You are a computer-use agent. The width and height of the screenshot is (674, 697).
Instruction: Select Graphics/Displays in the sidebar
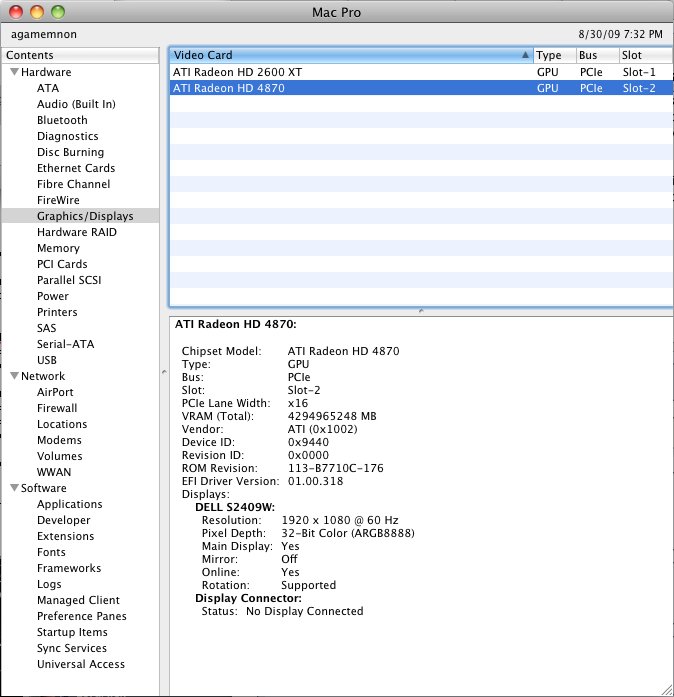85,216
